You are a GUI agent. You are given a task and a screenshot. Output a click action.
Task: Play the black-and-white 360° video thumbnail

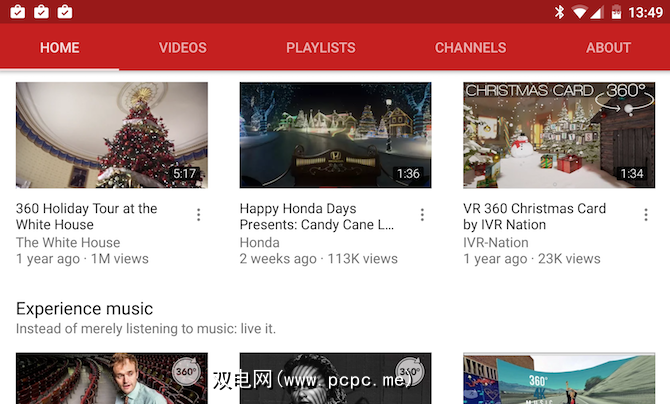pos(335,378)
